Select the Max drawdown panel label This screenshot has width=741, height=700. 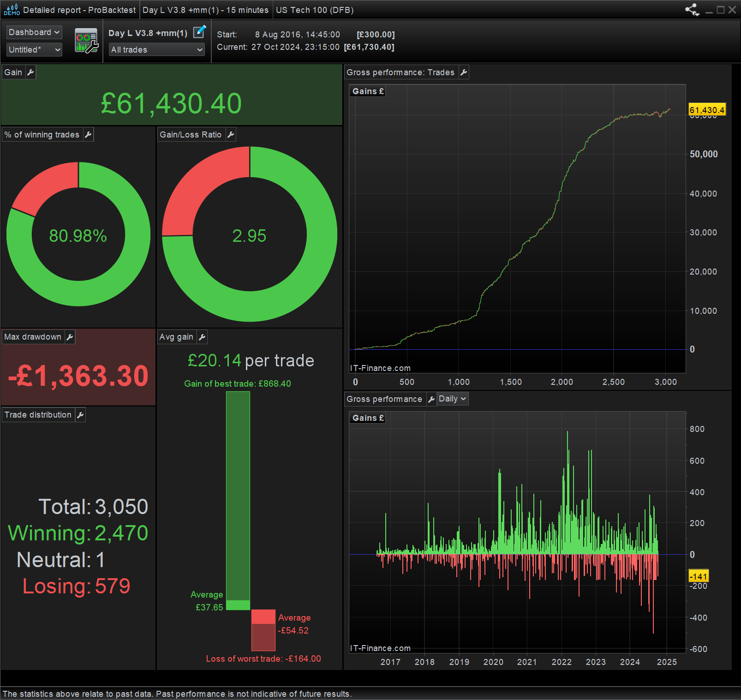pyautogui.click(x=33, y=337)
